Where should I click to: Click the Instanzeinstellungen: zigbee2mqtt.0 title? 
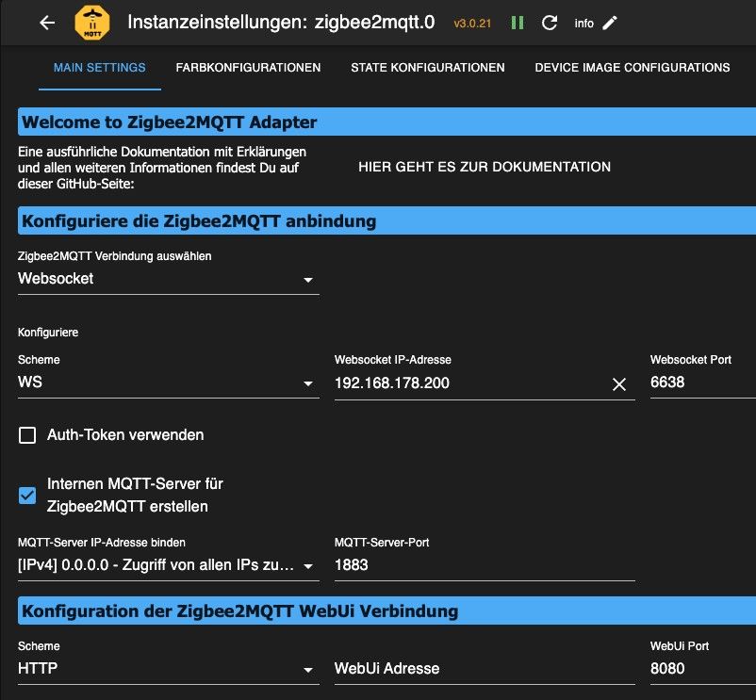click(x=281, y=23)
